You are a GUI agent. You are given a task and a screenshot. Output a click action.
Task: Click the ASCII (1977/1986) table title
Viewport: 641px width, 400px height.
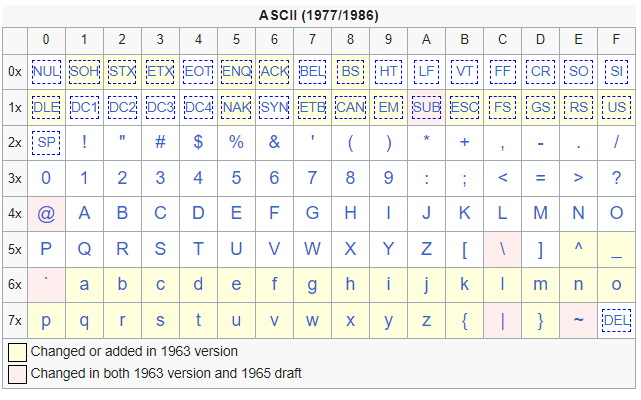click(319, 15)
